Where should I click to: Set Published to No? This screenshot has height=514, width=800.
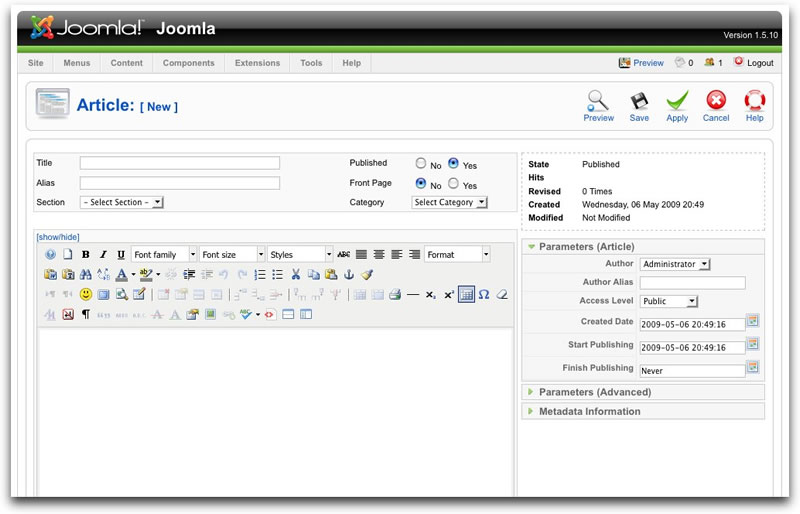click(x=421, y=163)
